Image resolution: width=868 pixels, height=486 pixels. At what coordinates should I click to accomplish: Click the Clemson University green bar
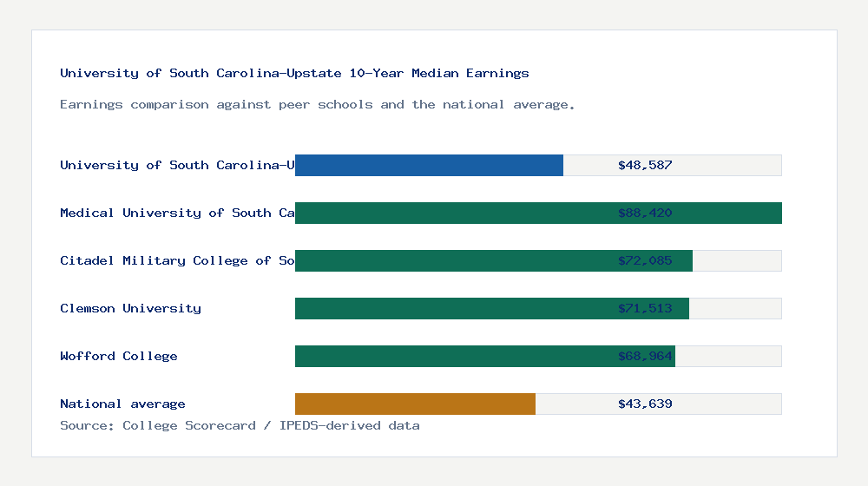pyautogui.click(x=492, y=308)
